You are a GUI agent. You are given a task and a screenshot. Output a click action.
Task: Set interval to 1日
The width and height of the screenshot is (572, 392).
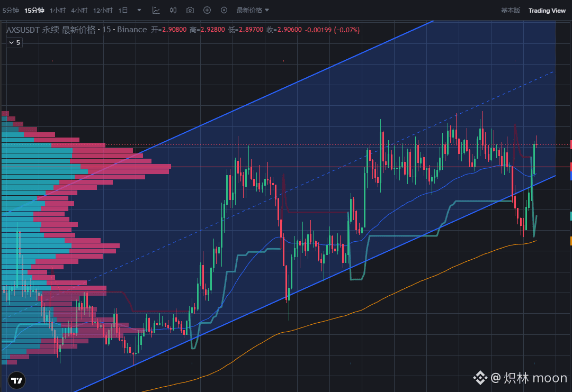pyautogui.click(x=123, y=11)
